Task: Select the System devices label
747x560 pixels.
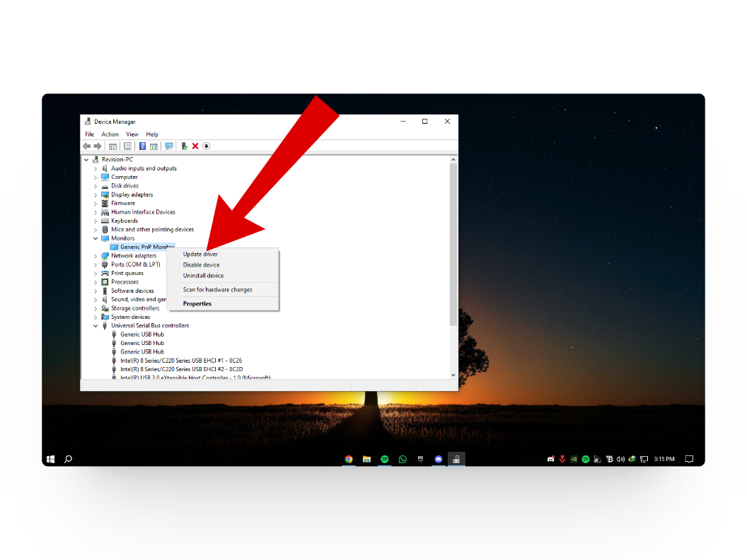Action: [x=131, y=317]
